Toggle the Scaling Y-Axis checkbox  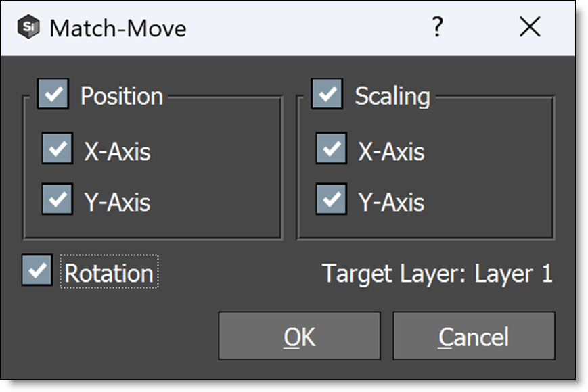pos(332,199)
